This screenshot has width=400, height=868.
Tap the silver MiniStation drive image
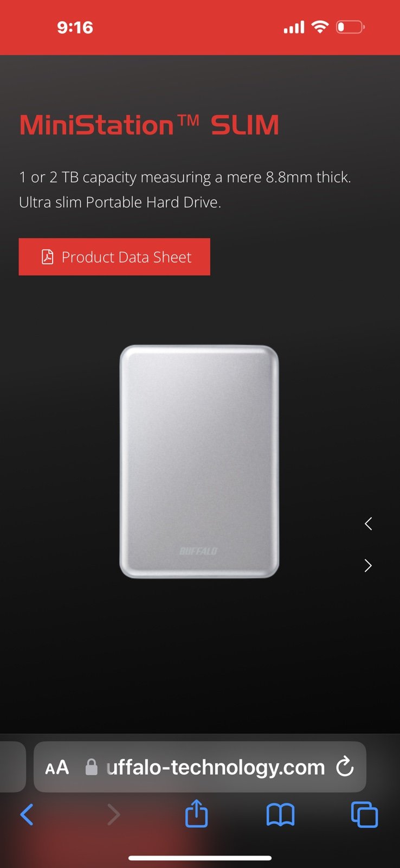[199, 462]
